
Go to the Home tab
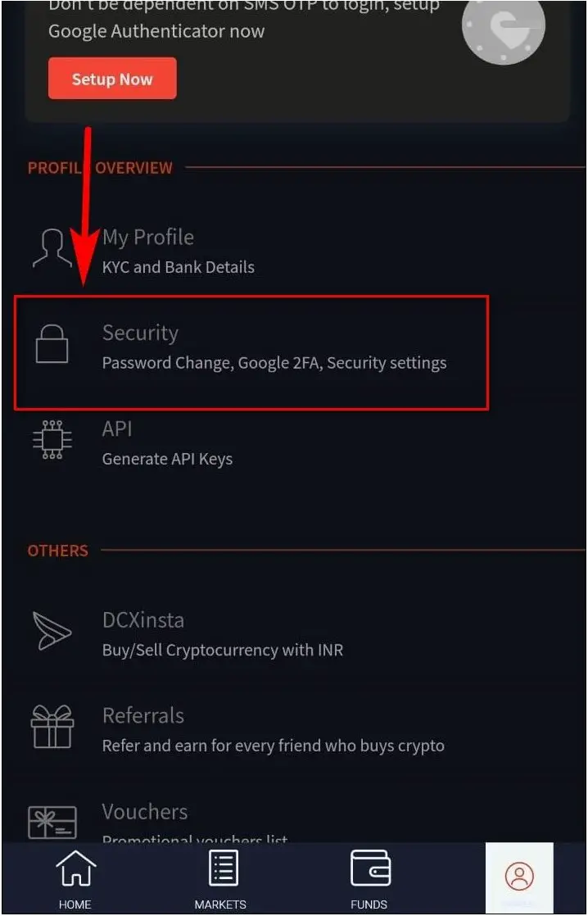point(75,880)
